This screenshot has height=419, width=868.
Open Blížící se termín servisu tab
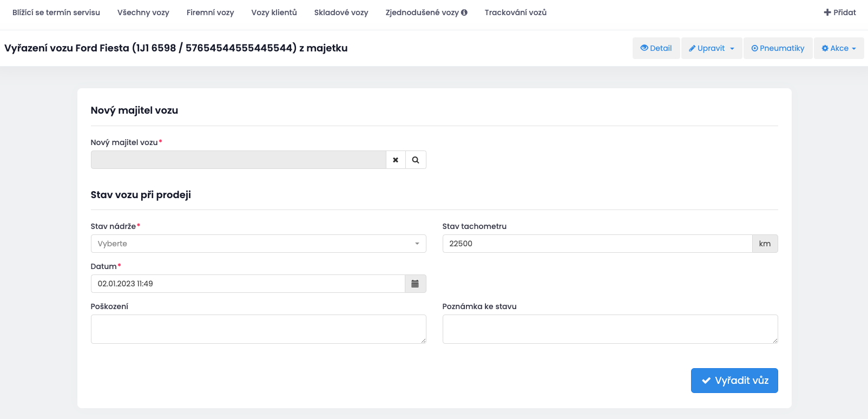pyautogui.click(x=56, y=12)
